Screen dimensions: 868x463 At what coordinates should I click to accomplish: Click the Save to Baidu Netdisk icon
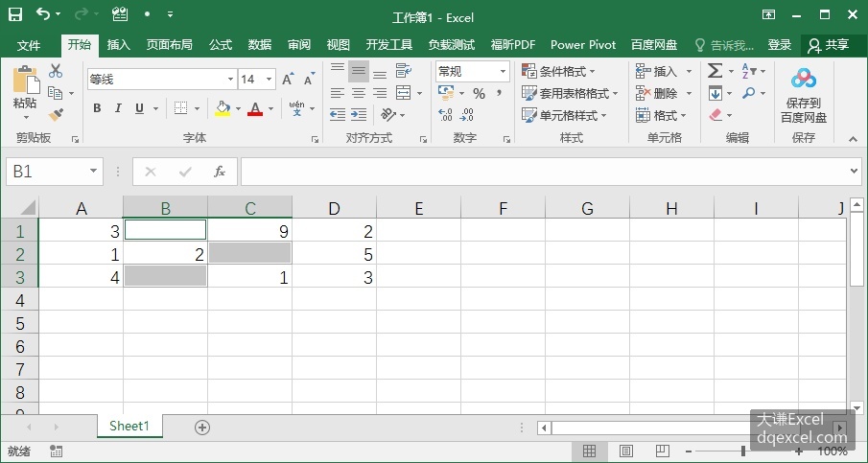coord(803,80)
